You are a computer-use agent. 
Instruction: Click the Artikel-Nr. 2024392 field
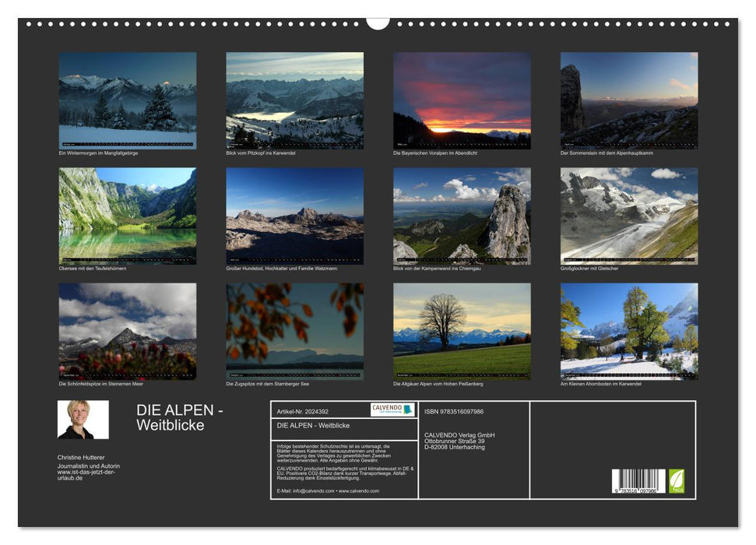(x=304, y=413)
